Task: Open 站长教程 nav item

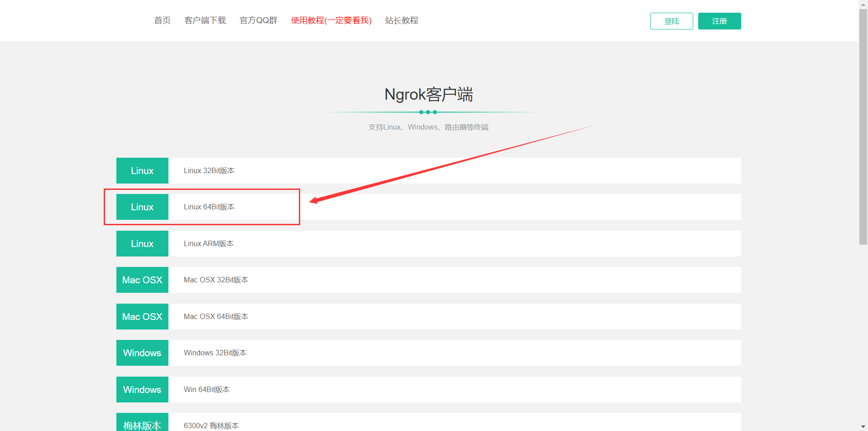Action: (402, 20)
